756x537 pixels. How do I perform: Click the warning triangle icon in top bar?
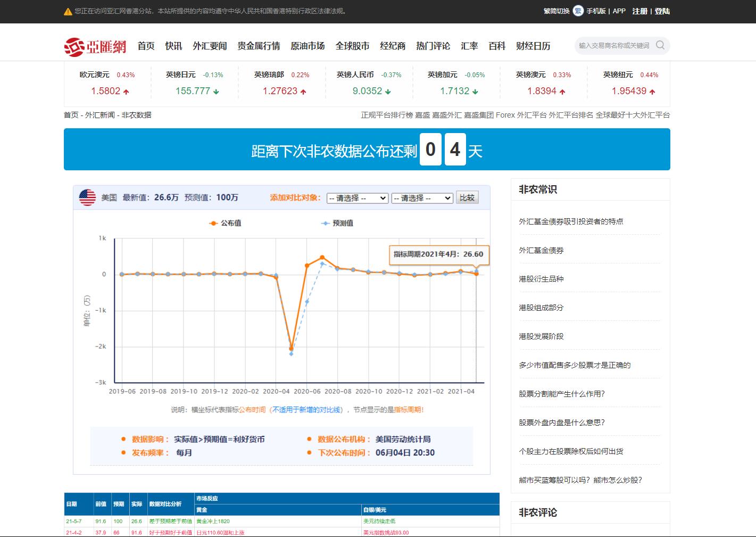[68, 11]
